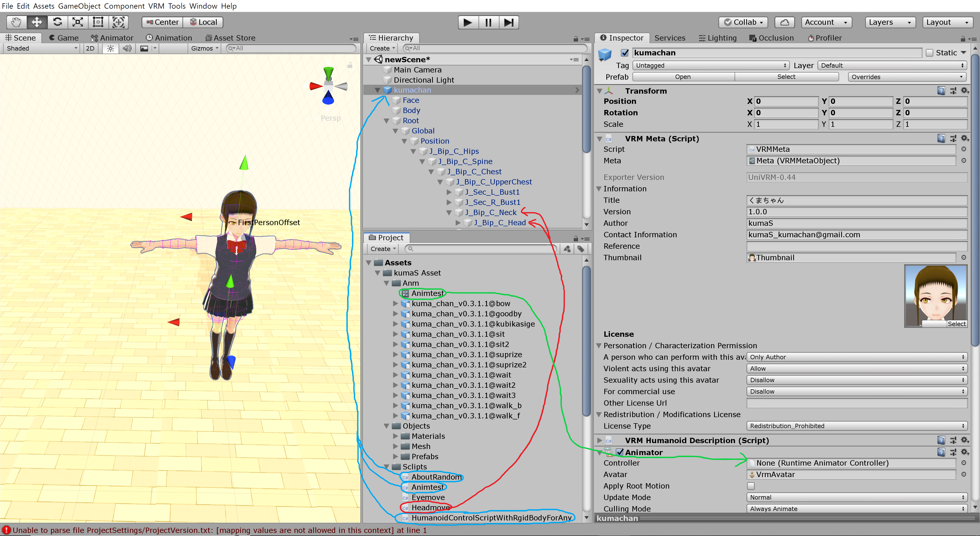
Task: Click the cloud services icon
Action: 785,22
